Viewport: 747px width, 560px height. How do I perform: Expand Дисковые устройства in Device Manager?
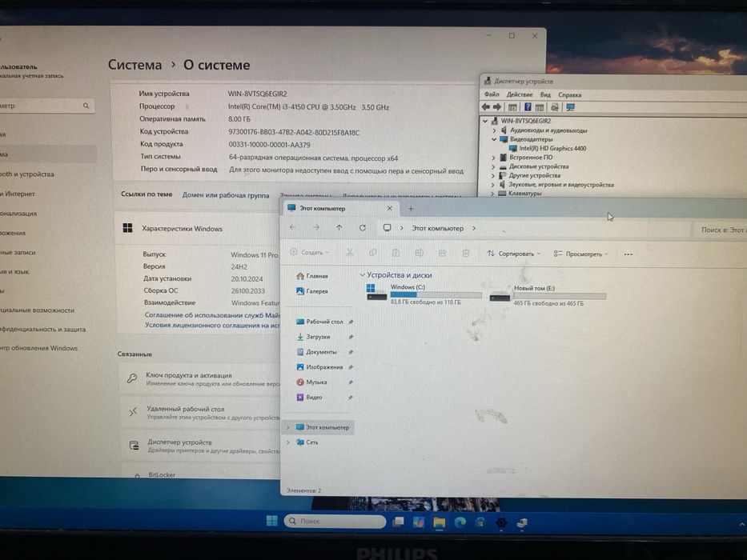pyautogui.click(x=493, y=166)
